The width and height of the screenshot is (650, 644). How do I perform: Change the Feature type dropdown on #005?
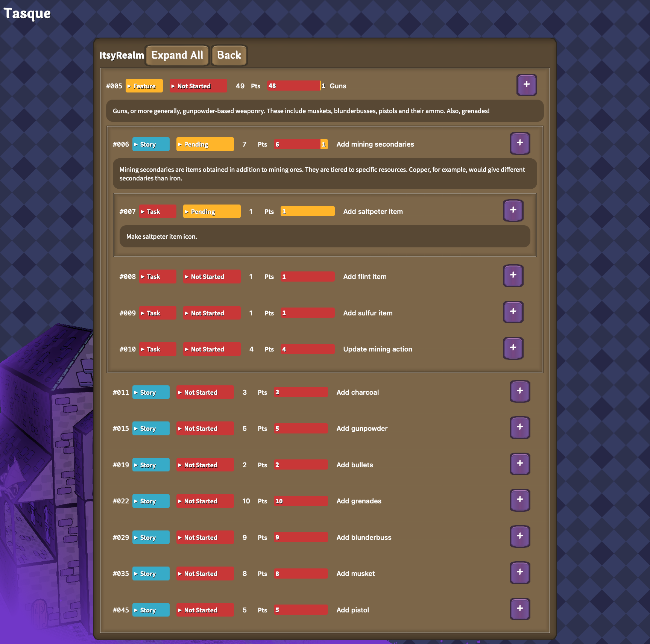(144, 86)
